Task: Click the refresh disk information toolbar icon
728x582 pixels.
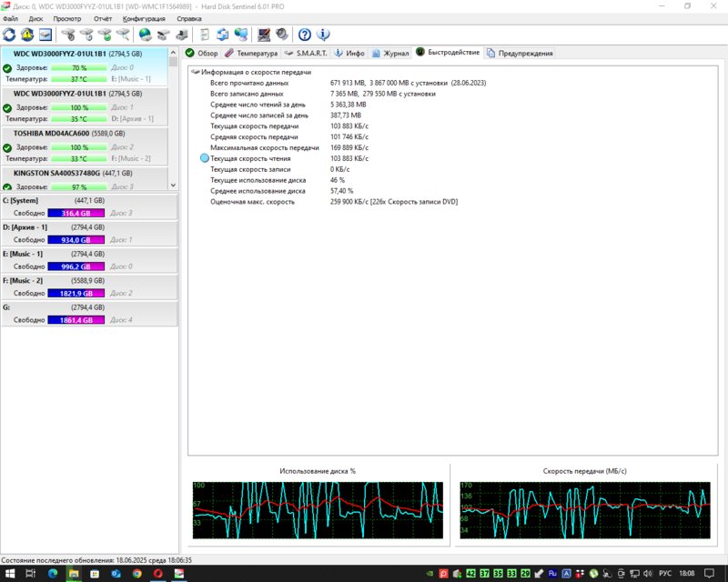Action: pos(10,35)
